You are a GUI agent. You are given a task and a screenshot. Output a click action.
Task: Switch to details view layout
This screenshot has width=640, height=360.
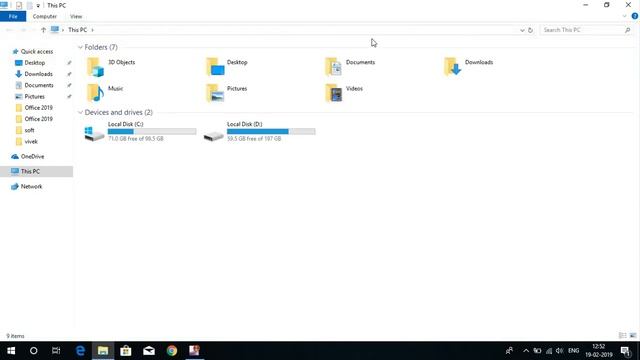click(x=622, y=336)
